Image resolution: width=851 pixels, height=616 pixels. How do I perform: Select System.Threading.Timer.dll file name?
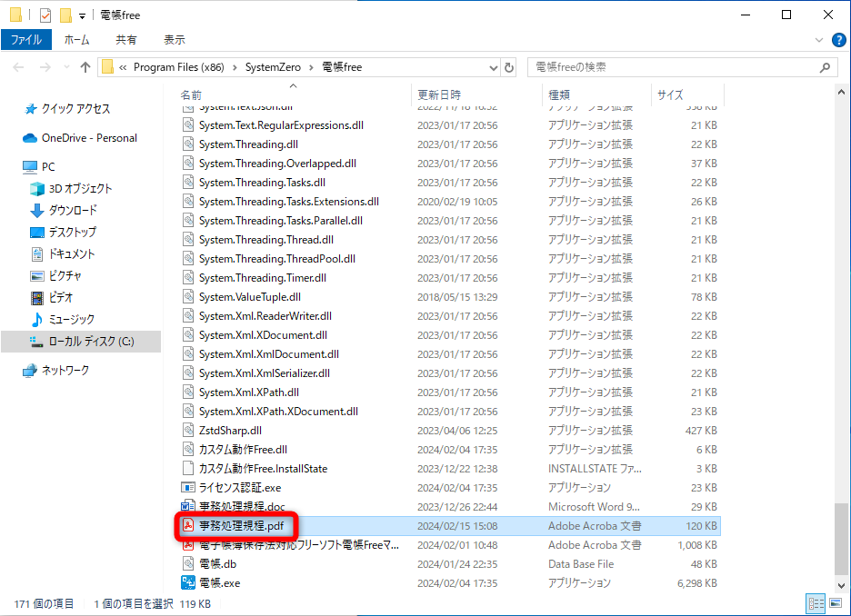(x=263, y=278)
